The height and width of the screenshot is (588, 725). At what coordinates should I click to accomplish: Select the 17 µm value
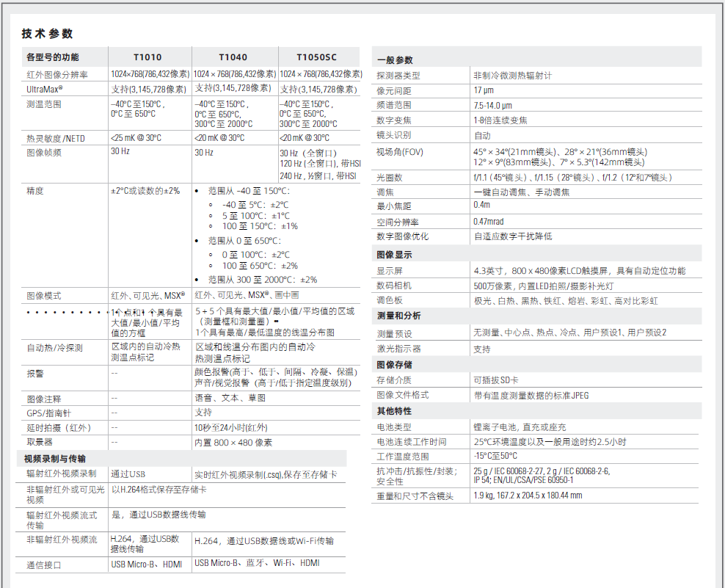[x=484, y=90]
